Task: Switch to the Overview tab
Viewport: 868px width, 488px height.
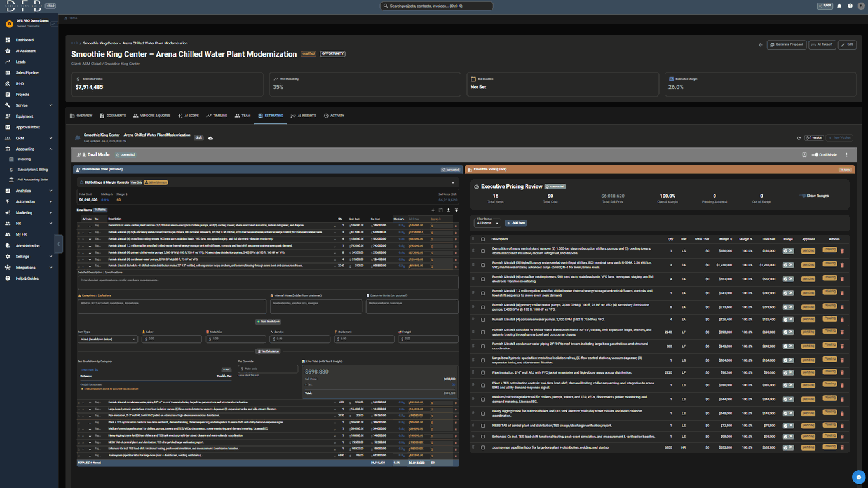Action: tap(81, 116)
